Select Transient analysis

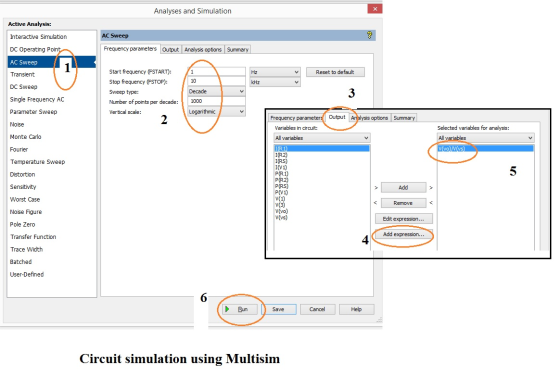click(22, 74)
